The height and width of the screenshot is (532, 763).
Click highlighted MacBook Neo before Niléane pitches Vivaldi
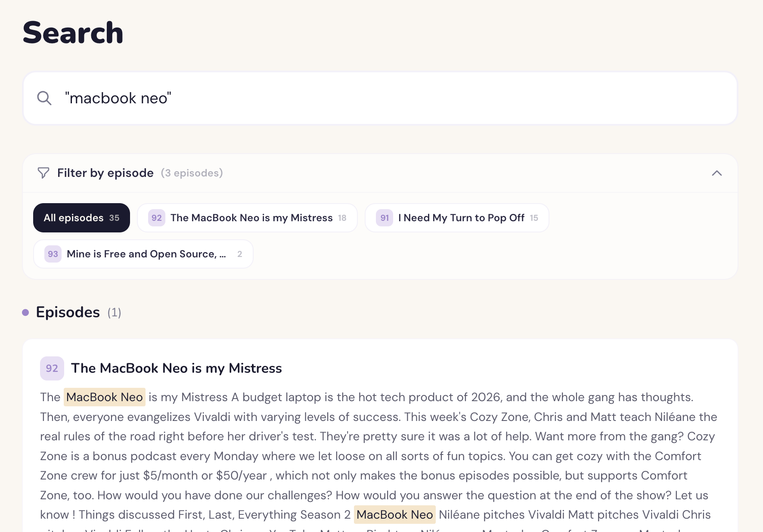click(394, 514)
